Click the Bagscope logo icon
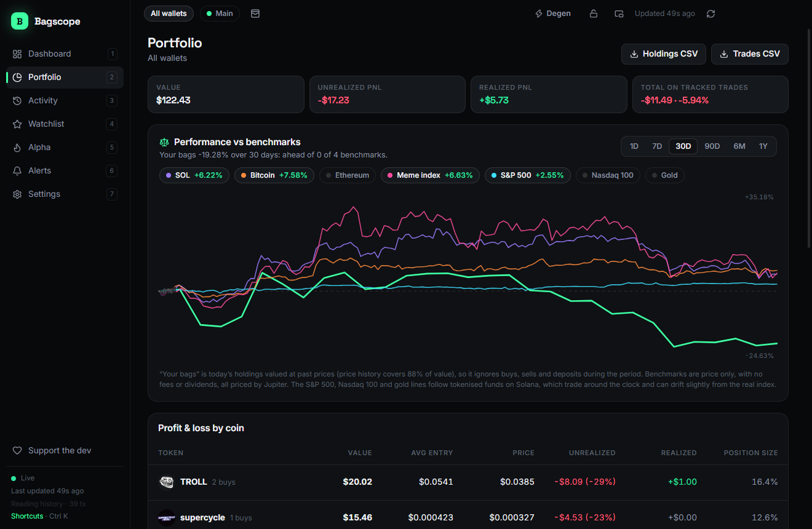The width and height of the screenshot is (812, 529). [x=20, y=22]
